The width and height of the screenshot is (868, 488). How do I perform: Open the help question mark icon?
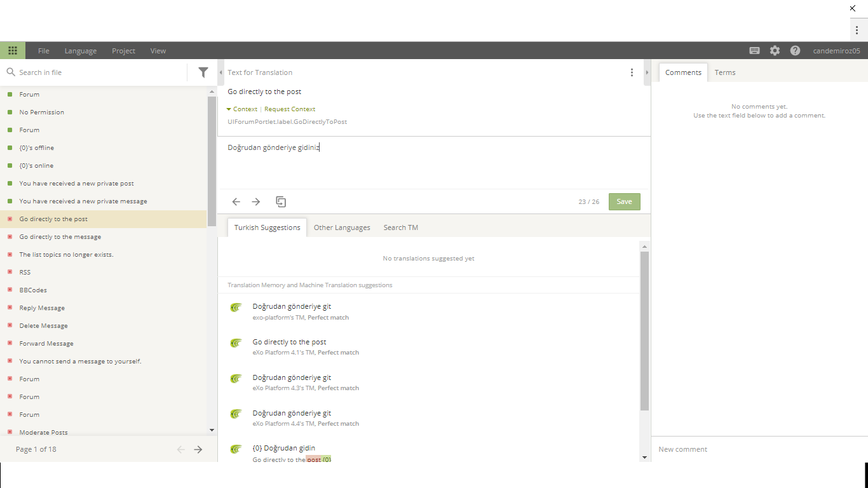pos(795,51)
